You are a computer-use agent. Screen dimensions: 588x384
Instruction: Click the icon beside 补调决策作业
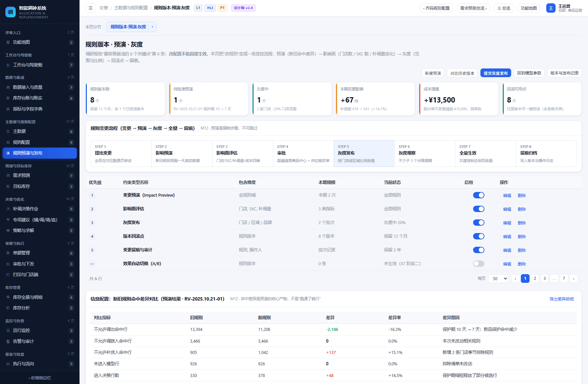coord(8,209)
